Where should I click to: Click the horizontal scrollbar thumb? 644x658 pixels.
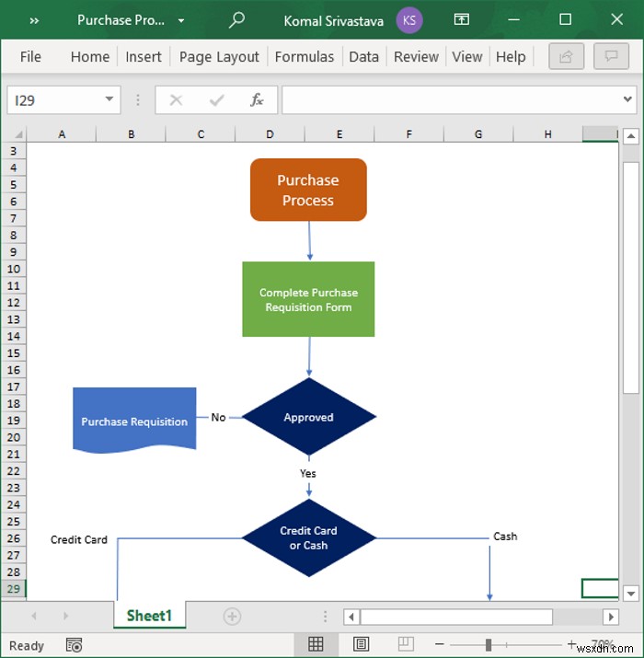(x=456, y=617)
